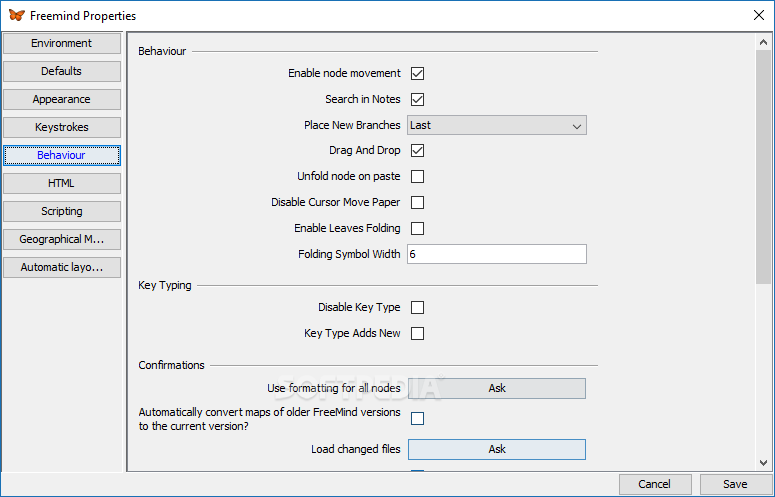Save the properties with Save button
This screenshot has width=775, height=497.
(x=735, y=484)
